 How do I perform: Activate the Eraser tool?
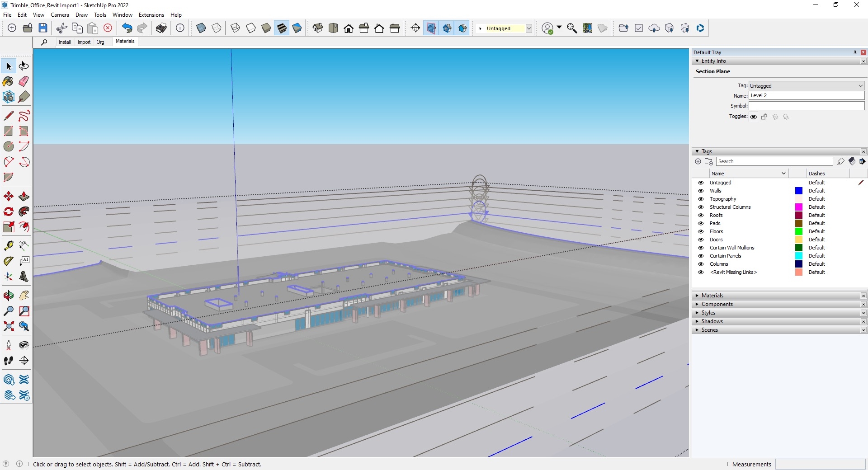(x=24, y=81)
